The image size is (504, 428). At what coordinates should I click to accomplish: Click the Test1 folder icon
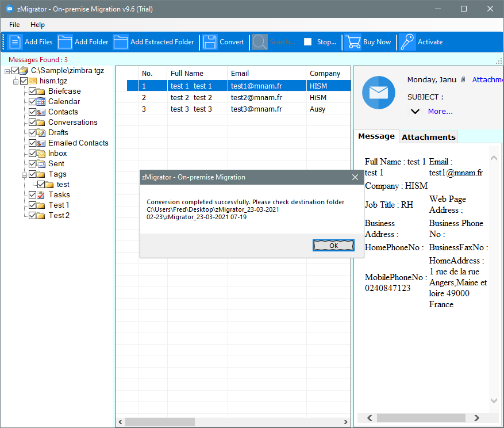point(41,205)
